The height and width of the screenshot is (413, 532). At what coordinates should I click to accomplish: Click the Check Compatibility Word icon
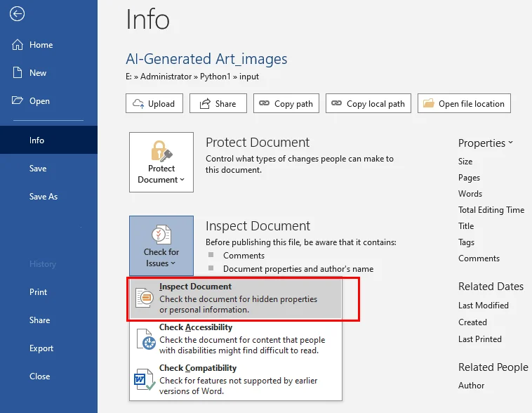tap(144, 379)
